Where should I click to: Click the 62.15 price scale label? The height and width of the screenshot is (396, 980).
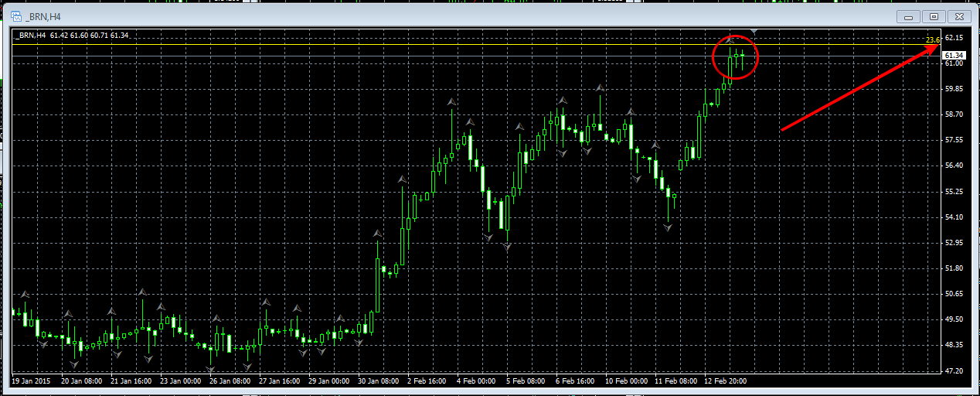953,38
